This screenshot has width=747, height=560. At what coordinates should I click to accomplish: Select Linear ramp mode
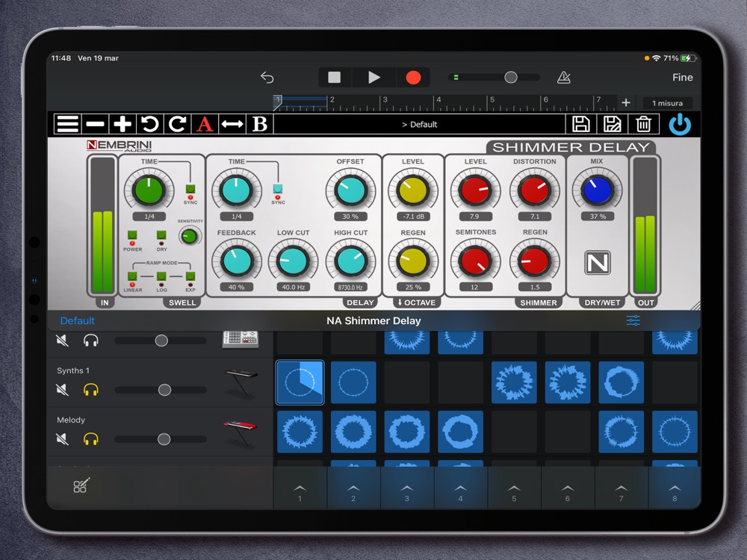tap(132, 276)
